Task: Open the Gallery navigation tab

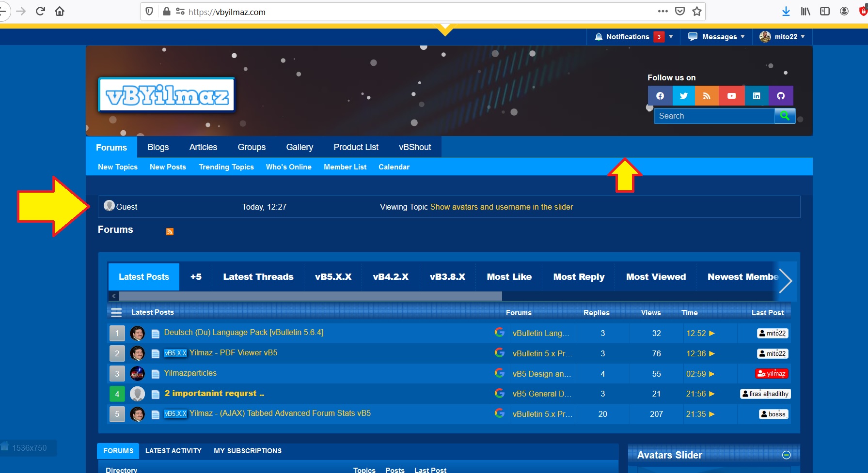Action: click(300, 147)
